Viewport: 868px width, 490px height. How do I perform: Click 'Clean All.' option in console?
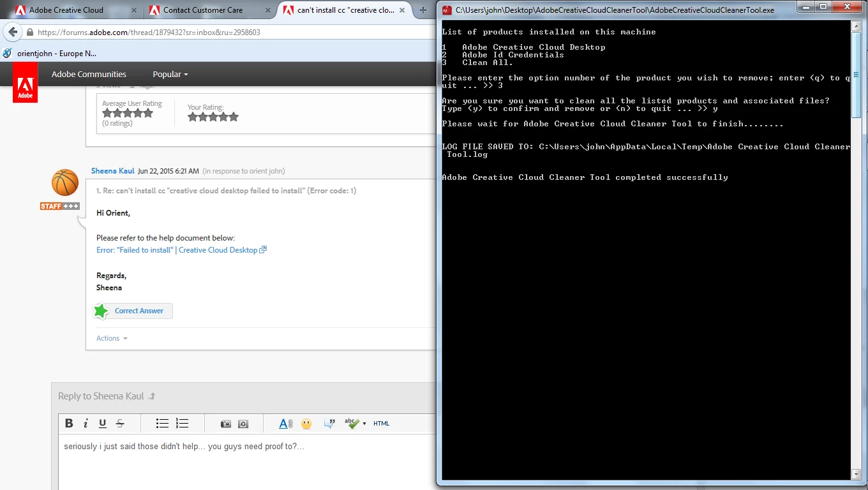488,63
